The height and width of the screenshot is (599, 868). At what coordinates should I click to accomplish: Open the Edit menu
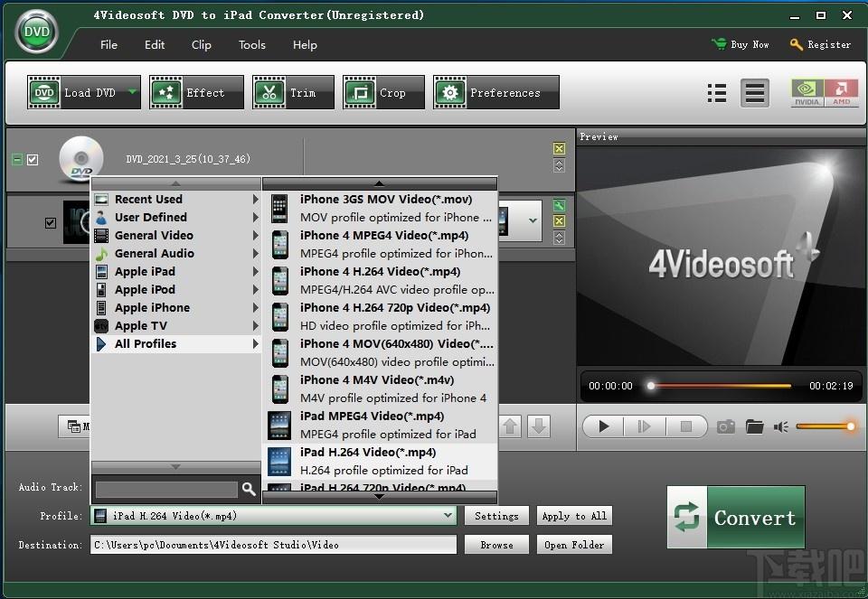pos(155,45)
